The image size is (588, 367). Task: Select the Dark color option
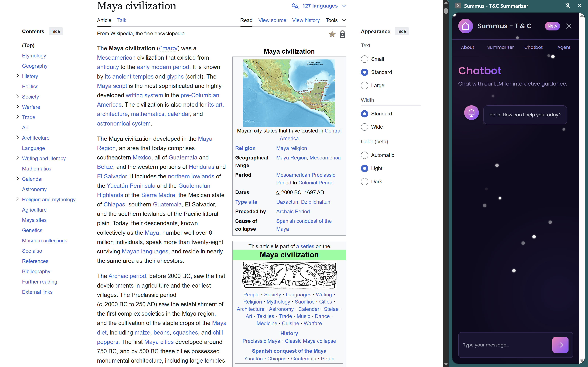[x=364, y=181]
